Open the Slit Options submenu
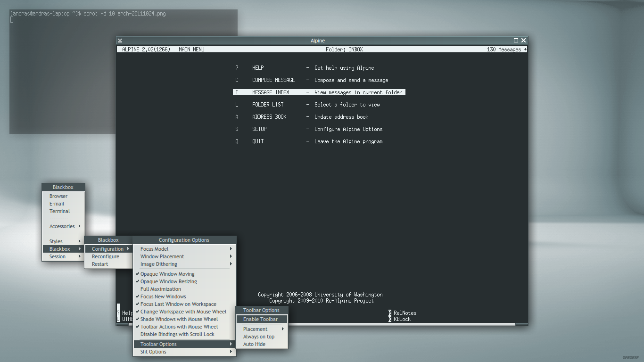This screenshot has width=644, height=362. click(x=184, y=352)
